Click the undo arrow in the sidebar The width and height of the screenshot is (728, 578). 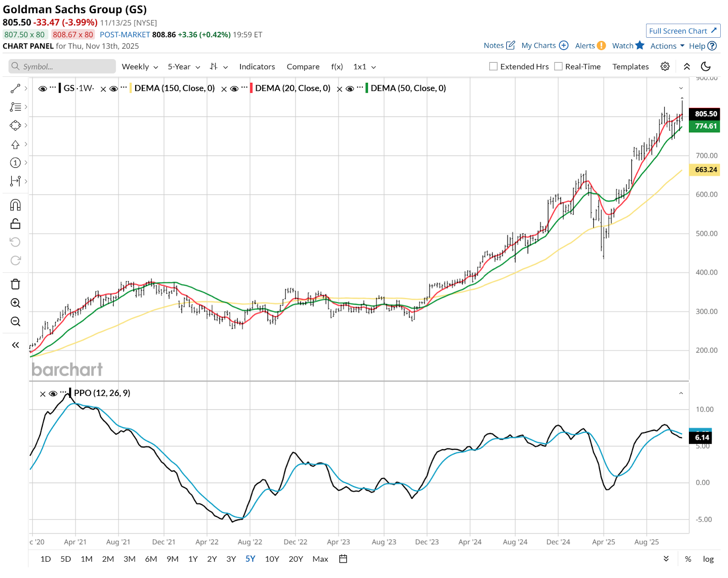pyautogui.click(x=15, y=242)
